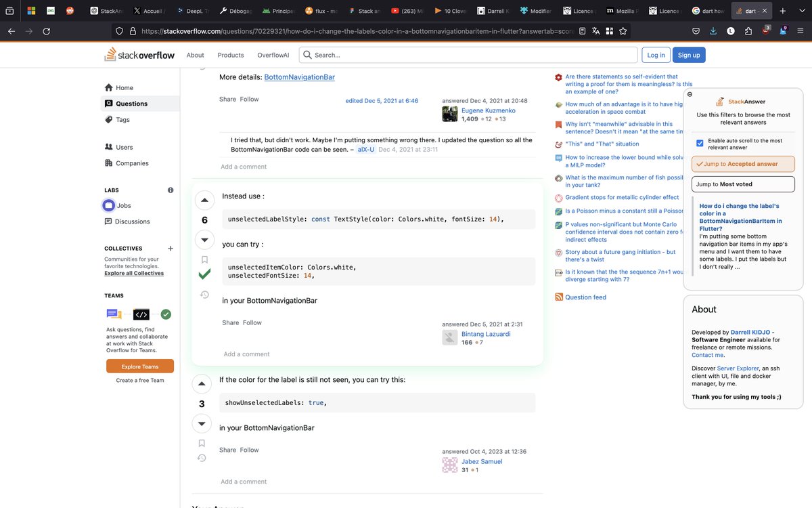Go back to the previous page
Image resolution: width=812 pixels, height=508 pixels.
(x=11, y=31)
